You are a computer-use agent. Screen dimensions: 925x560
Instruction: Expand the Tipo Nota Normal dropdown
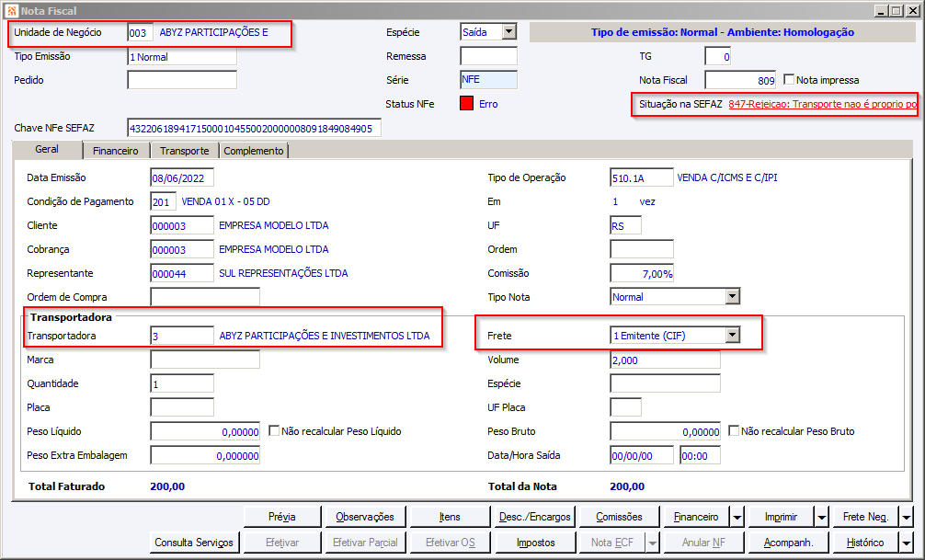coord(732,296)
